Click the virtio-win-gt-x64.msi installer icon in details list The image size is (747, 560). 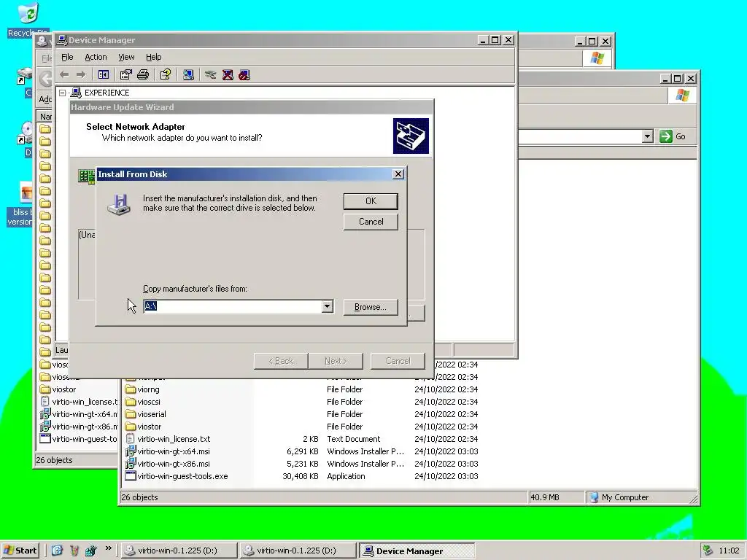pyautogui.click(x=130, y=451)
